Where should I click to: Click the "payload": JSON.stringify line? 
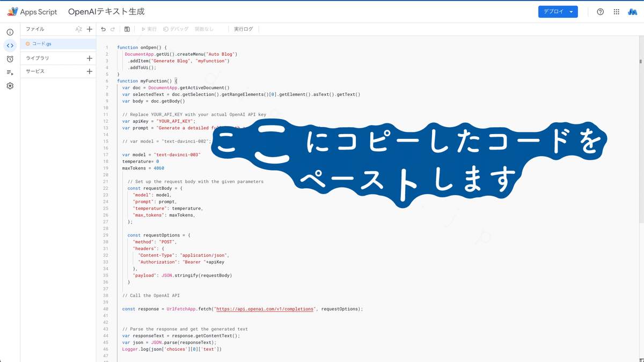click(x=182, y=276)
